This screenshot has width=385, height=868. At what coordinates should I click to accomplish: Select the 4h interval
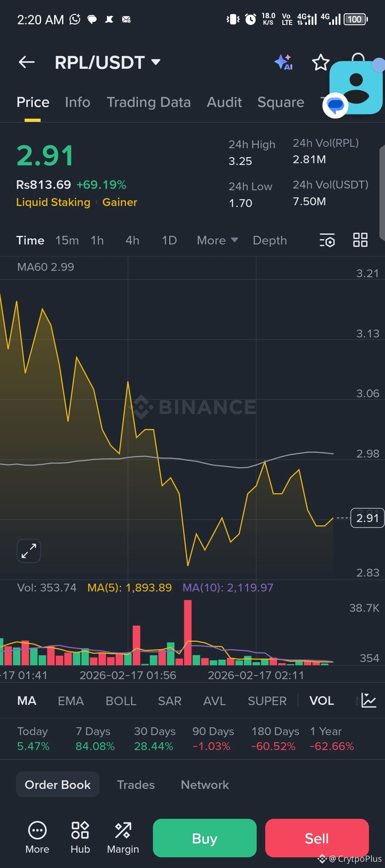click(x=132, y=240)
